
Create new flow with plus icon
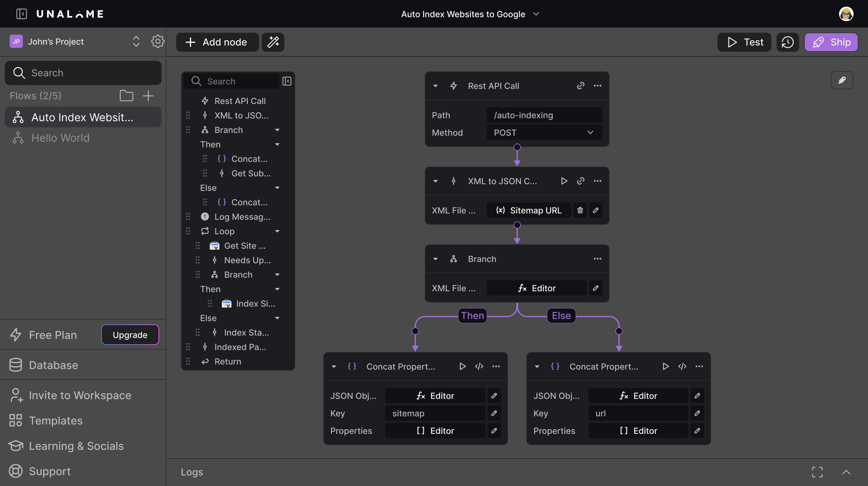pos(148,96)
